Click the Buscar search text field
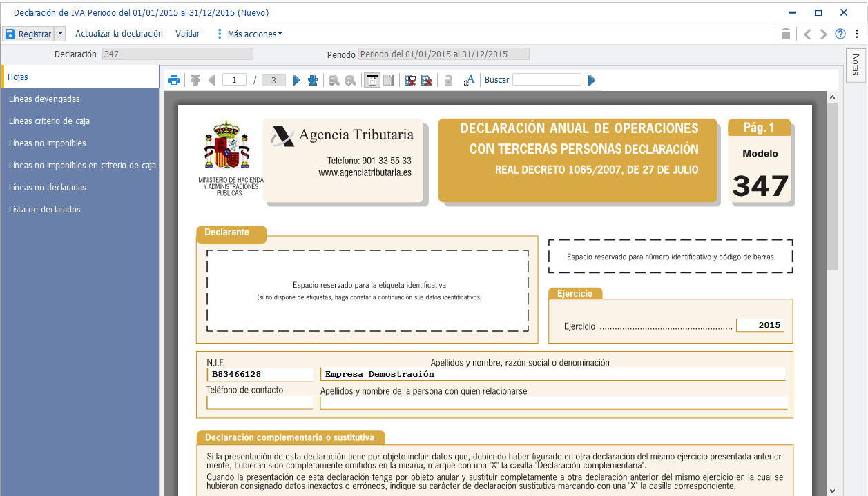Viewport: 868px width, 496px height. pyautogui.click(x=547, y=80)
